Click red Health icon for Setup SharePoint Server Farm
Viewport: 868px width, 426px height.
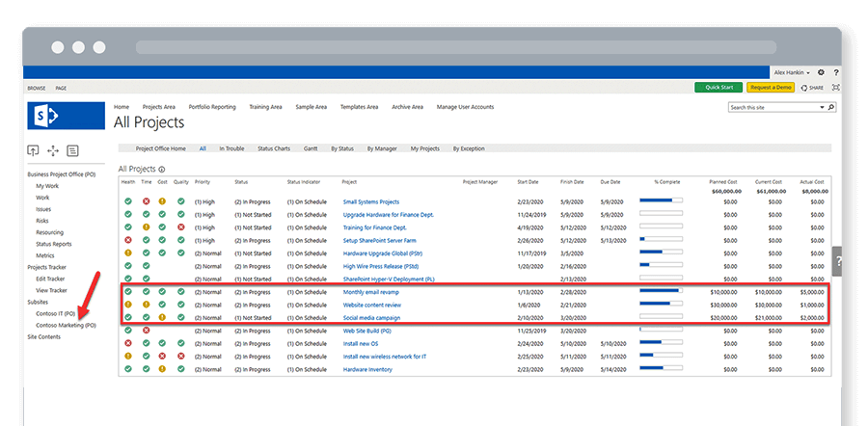[x=127, y=239]
